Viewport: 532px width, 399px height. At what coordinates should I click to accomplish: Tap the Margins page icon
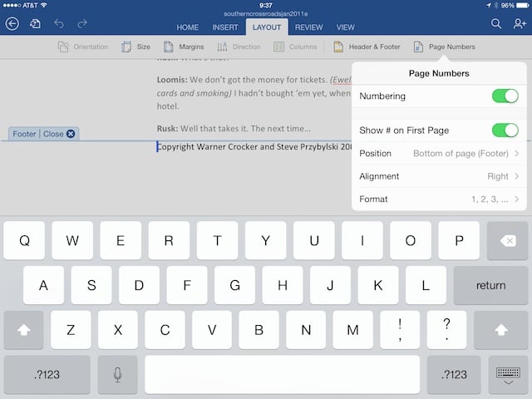168,47
